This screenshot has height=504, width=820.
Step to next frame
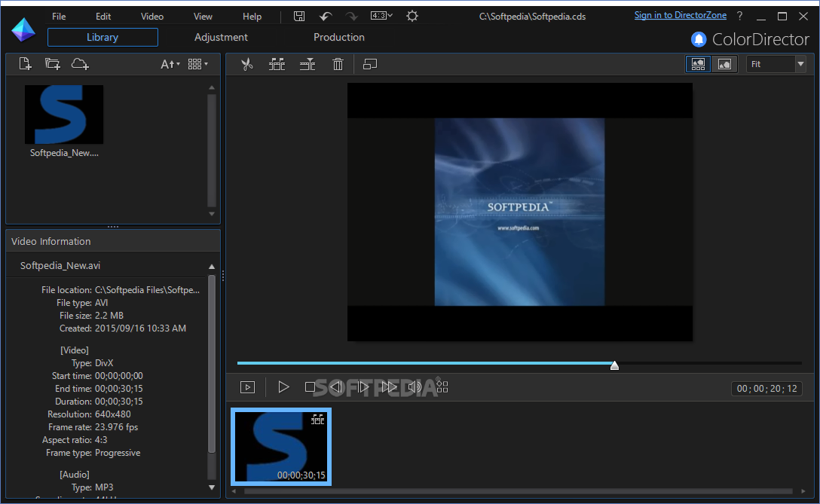point(363,387)
